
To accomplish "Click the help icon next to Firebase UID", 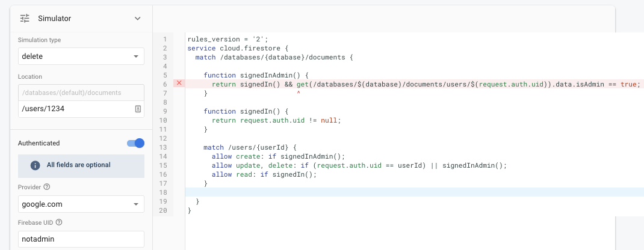I will 59,222.
